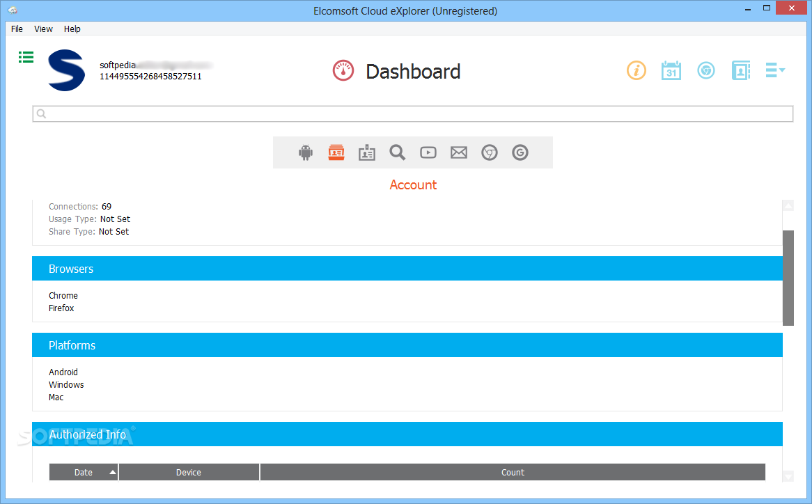Screen dimensions: 812x504
Task: Open the contacts book icon in header
Action: 740,70
